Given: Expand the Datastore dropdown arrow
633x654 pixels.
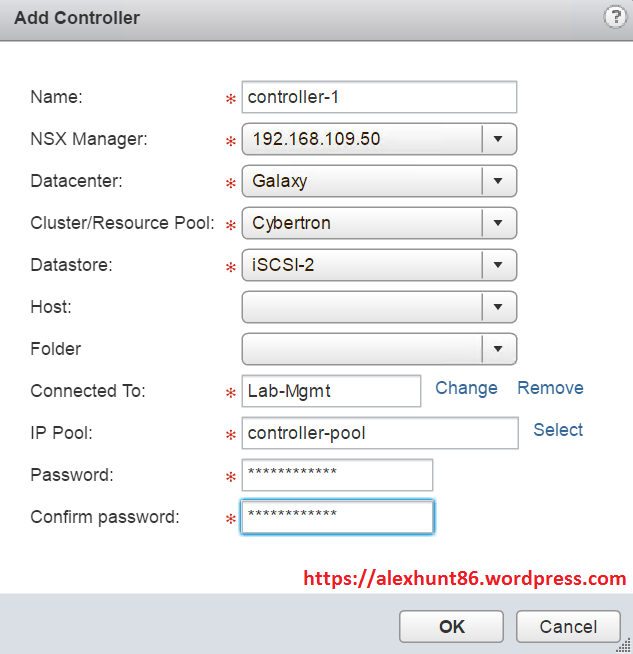Looking at the screenshot, I should click(498, 265).
